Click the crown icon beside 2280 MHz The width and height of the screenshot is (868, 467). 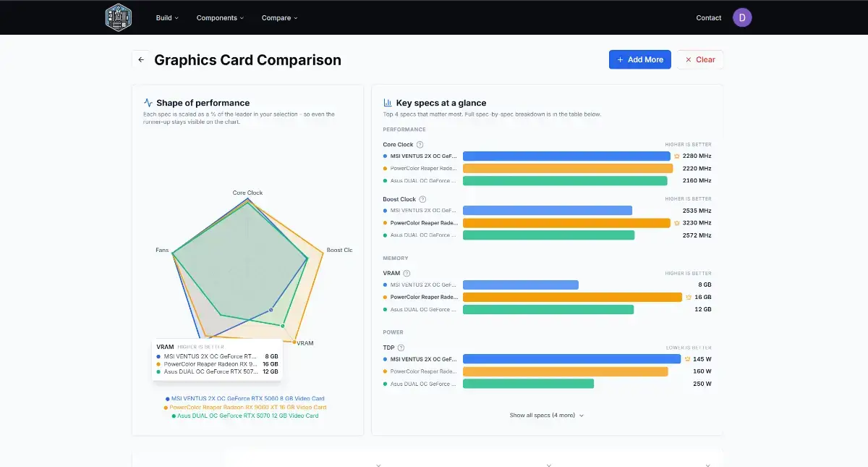[677, 156]
